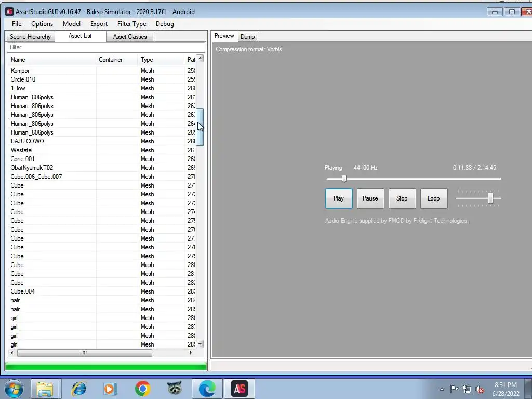Open the Debug menu
Viewport: 532px width, 399px height.
click(x=165, y=24)
